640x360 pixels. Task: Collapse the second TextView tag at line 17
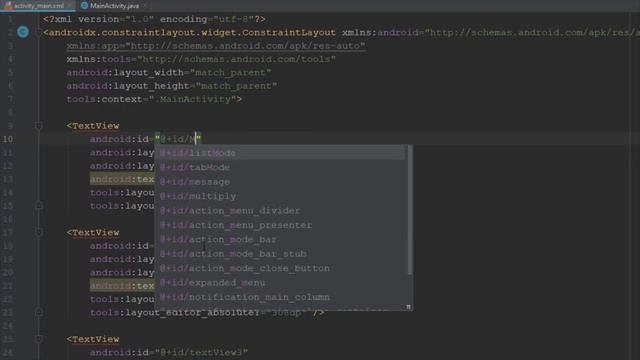39,233
